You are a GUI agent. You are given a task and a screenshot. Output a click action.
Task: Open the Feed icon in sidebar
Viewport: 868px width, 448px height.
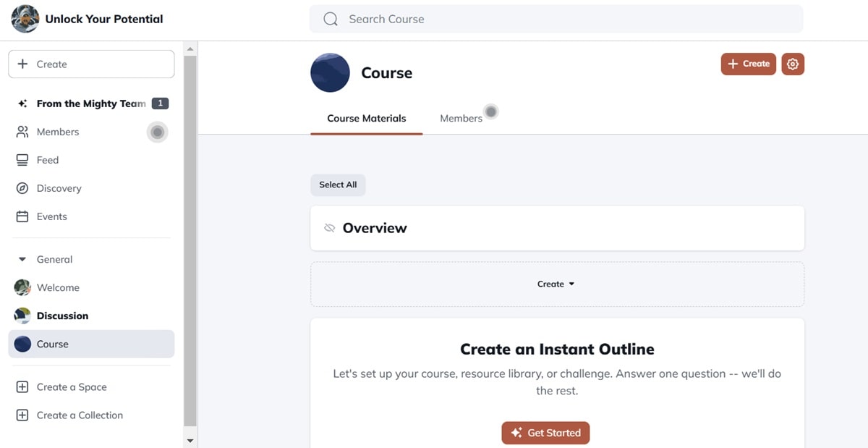click(x=22, y=160)
